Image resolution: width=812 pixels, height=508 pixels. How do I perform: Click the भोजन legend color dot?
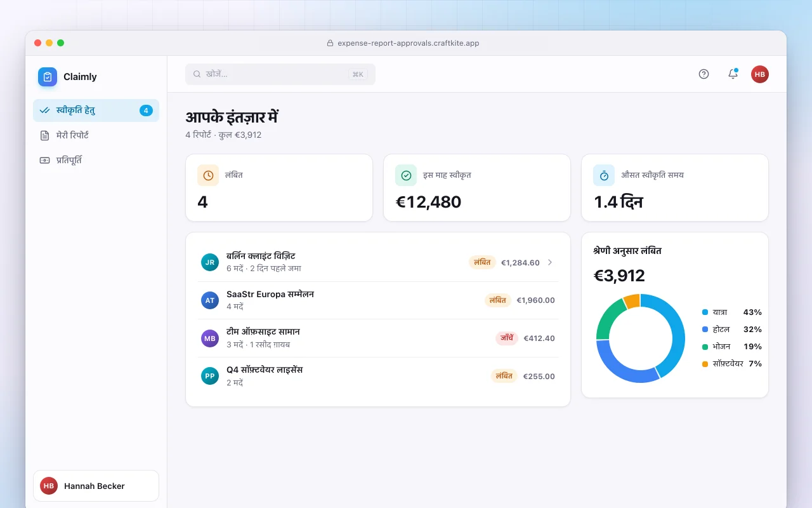pyautogui.click(x=705, y=347)
